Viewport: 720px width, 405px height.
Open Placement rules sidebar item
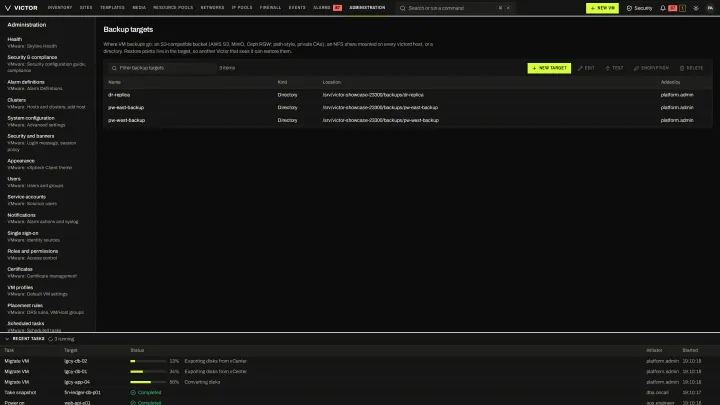(x=48, y=309)
